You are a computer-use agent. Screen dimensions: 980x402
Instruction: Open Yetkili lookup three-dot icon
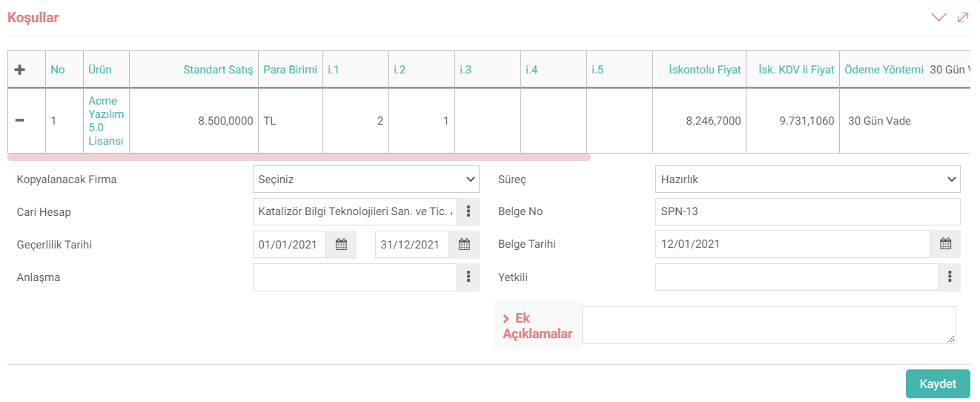[x=950, y=277]
